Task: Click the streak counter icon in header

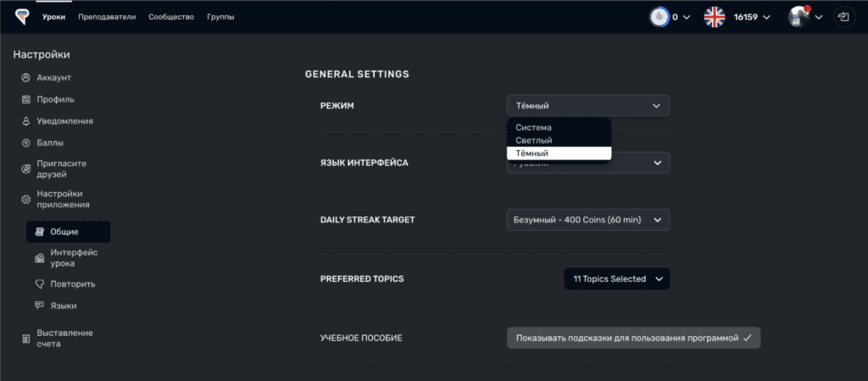Action: click(658, 17)
